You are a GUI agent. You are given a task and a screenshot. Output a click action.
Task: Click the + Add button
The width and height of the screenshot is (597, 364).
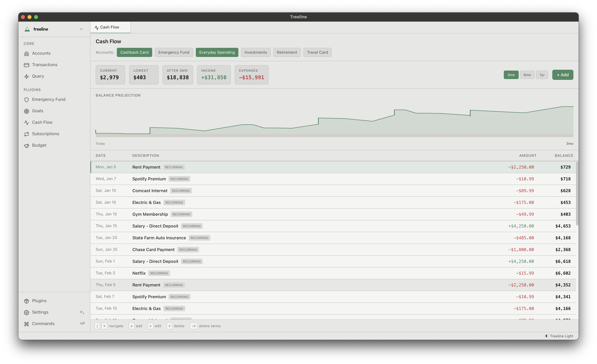562,75
